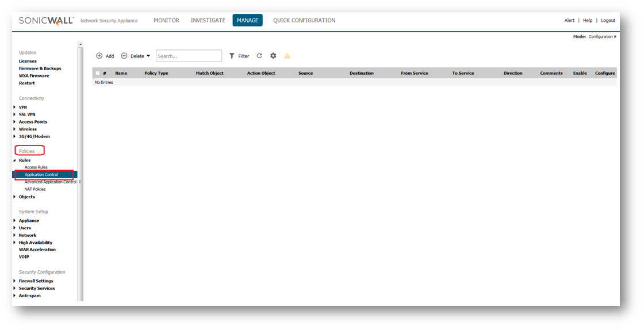
Task: Select NAT Policies in sidebar
Action: (35, 189)
